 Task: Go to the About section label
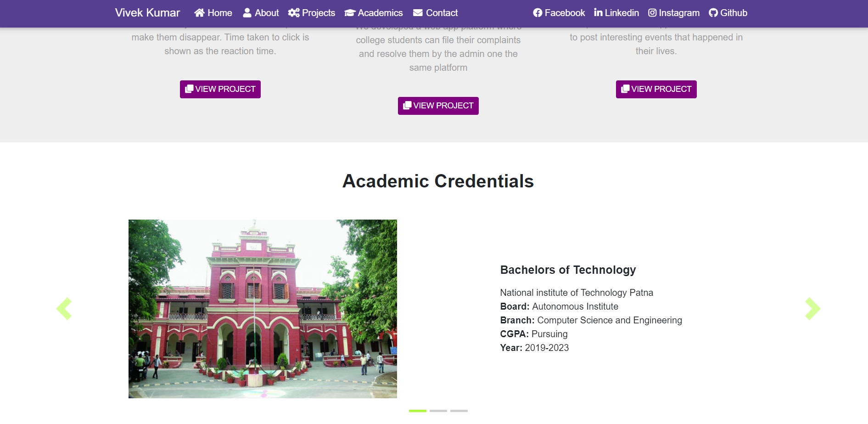(267, 13)
